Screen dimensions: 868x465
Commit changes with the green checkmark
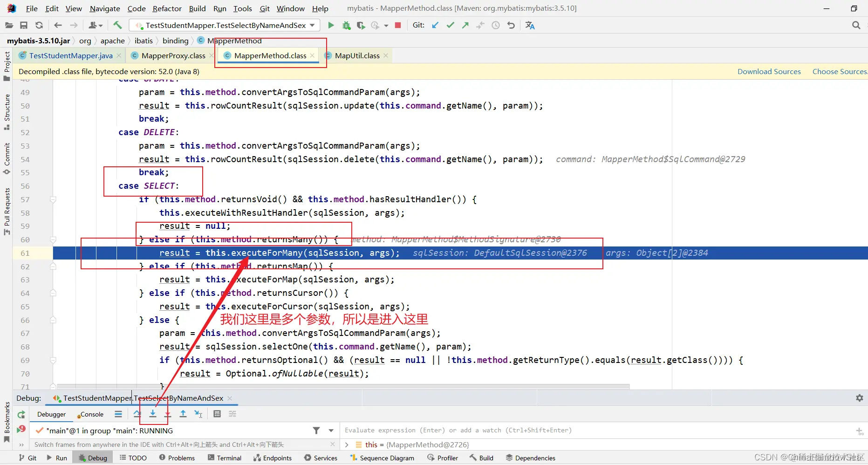(x=450, y=25)
